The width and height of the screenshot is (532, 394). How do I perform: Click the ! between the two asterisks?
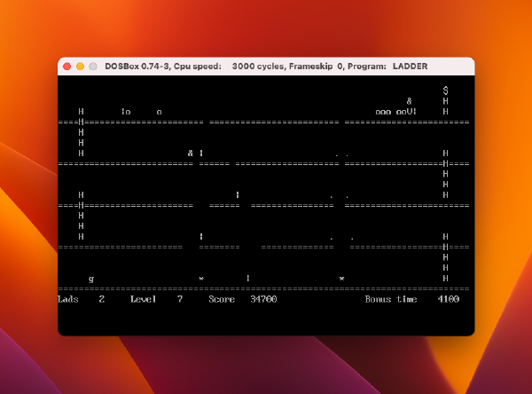(247, 279)
